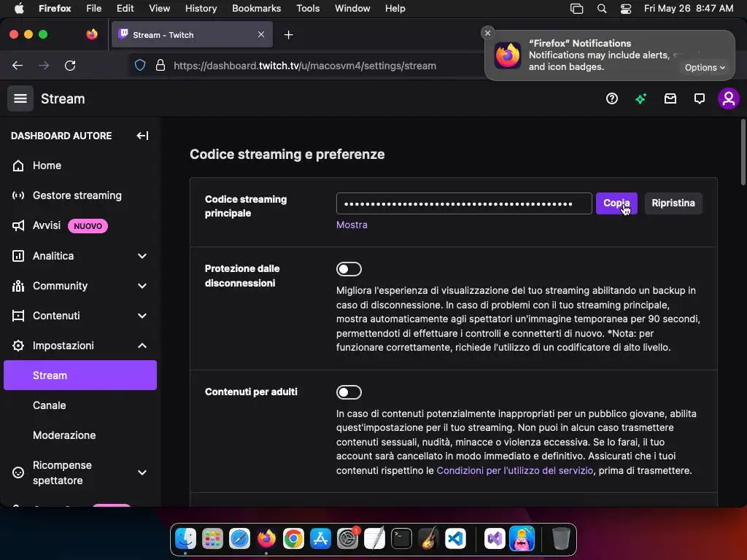Open the whispers chat bubble icon
Image resolution: width=747 pixels, height=560 pixels.
[700, 98]
